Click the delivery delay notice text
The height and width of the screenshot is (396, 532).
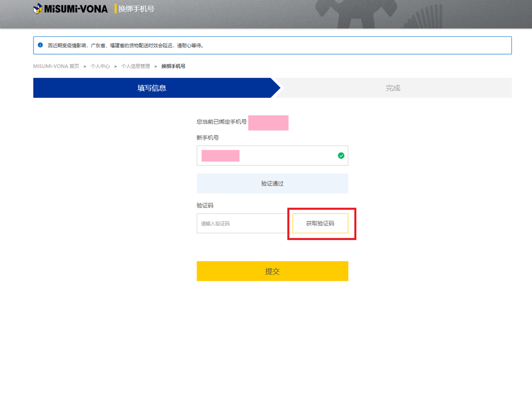126,45
